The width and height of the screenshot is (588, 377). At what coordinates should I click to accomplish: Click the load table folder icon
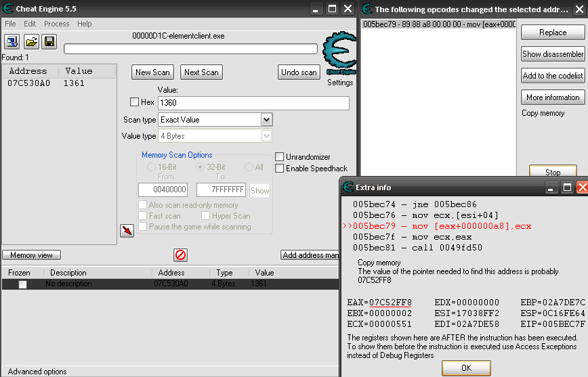click(31, 42)
